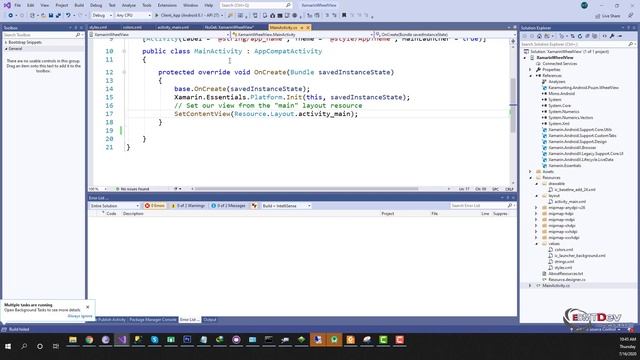Open File Explorer from the taskbar
The width and height of the screenshot is (640, 360).
pyautogui.click(x=73, y=340)
